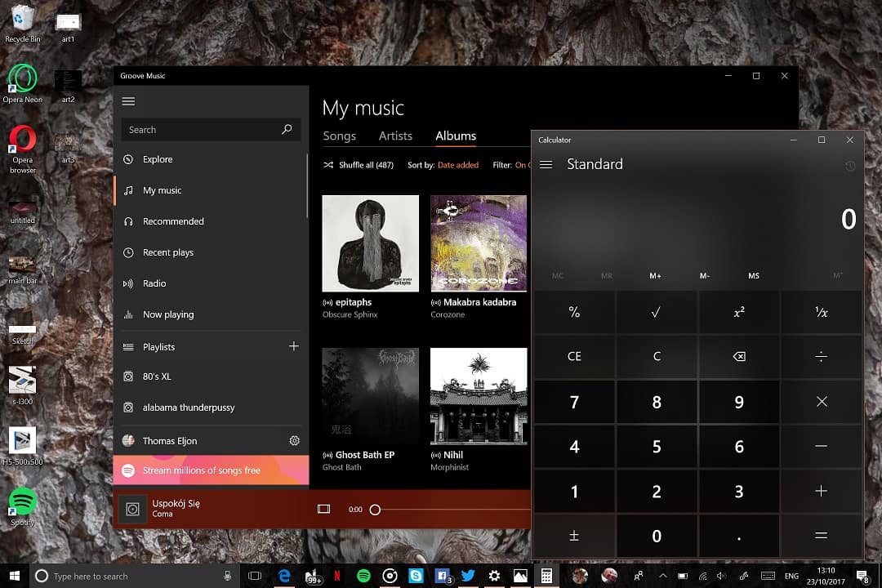Switch to the Artists tab
The width and height of the screenshot is (882, 588).
395,136
